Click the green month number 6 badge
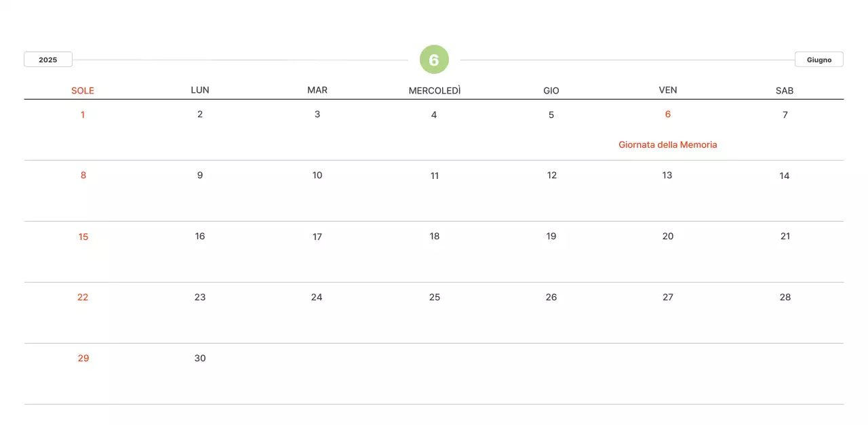 [434, 60]
